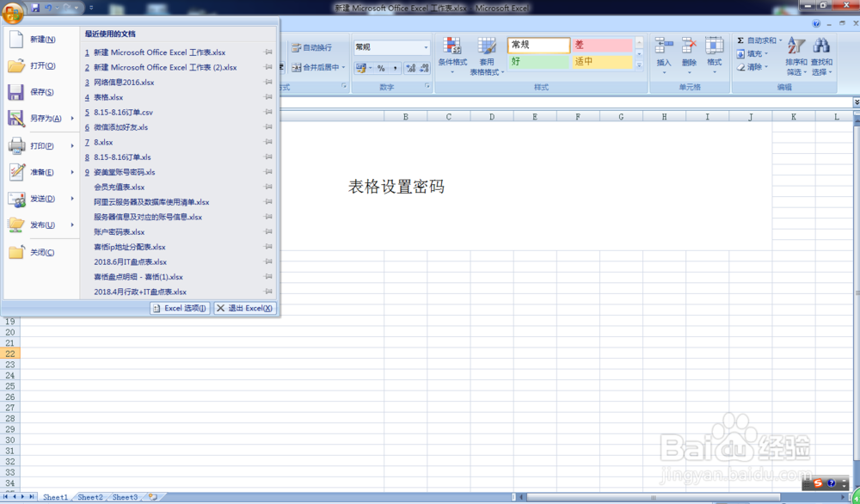Click the insert worksheet tab icon
The image size is (860, 504).
152,497
